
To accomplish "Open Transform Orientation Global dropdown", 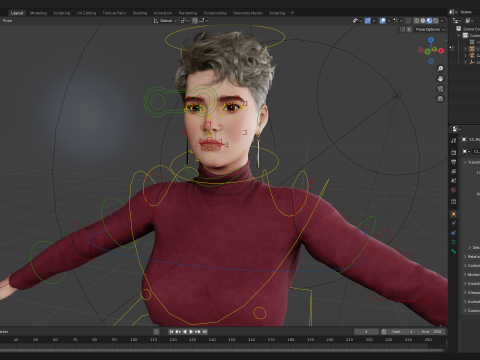I will pyautogui.click(x=165, y=21).
